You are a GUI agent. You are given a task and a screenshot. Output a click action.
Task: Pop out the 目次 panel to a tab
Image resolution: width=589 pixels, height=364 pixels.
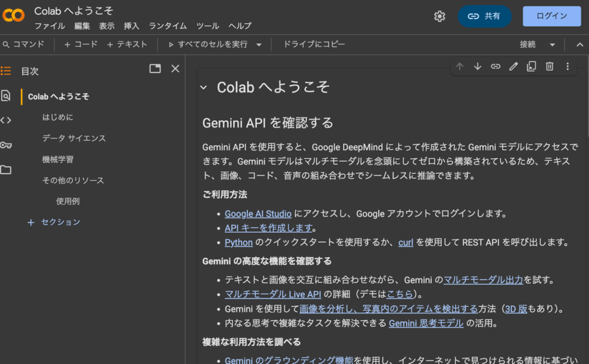155,69
